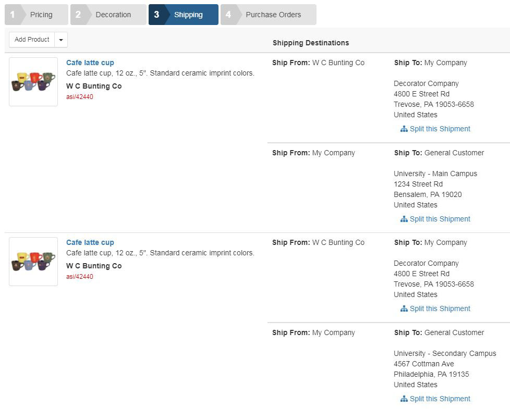The image size is (510, 420).
Task: Click step number 4 badge for Purchase Orders
Action: tap(228, 15)
